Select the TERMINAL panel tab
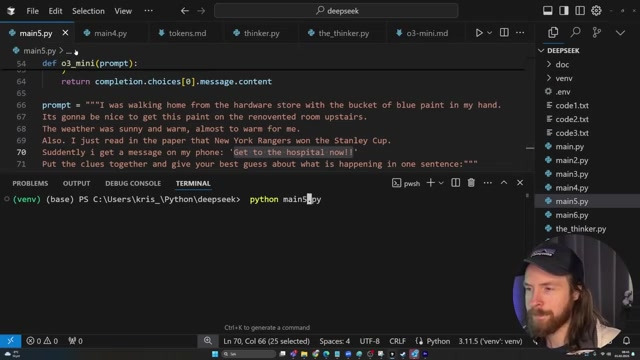The height and width of the screenshot is (360, 640). coord(193,183)
